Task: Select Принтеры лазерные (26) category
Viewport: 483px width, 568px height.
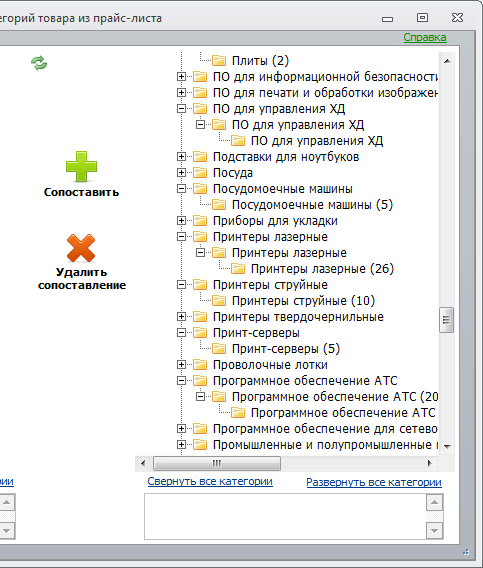Action: point(322,268)
